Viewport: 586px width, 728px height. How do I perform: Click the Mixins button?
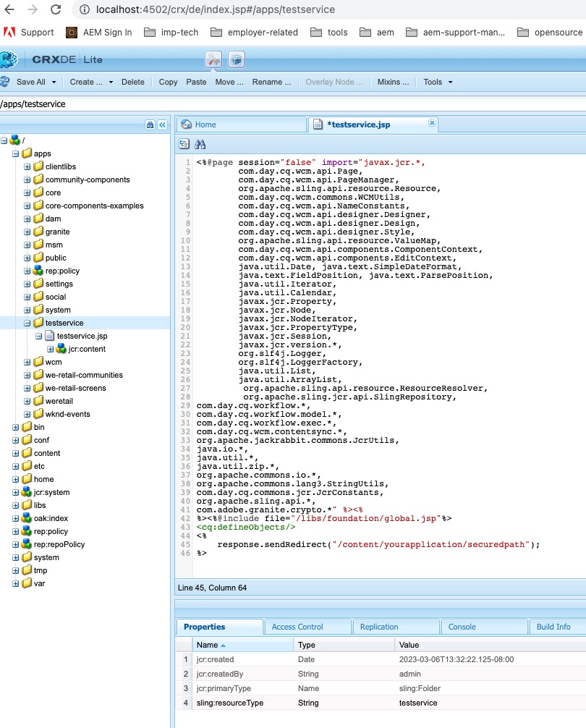click(393, 82)
